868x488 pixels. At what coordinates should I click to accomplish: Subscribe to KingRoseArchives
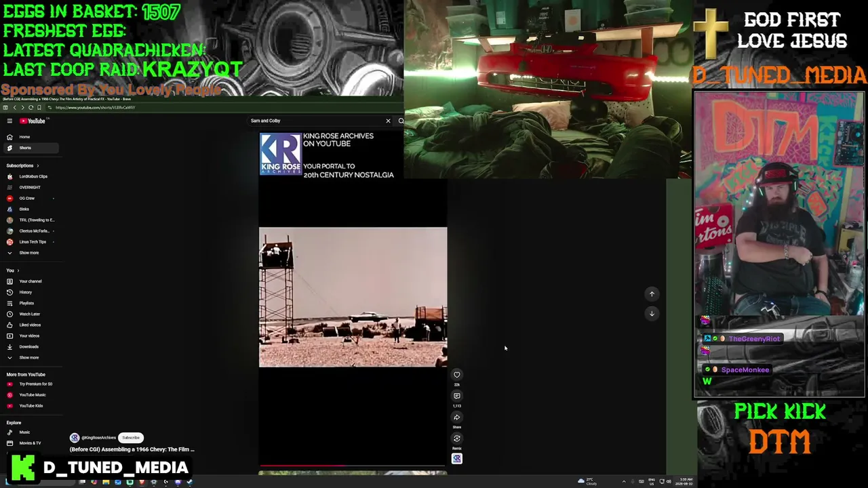tap(131, 438)
